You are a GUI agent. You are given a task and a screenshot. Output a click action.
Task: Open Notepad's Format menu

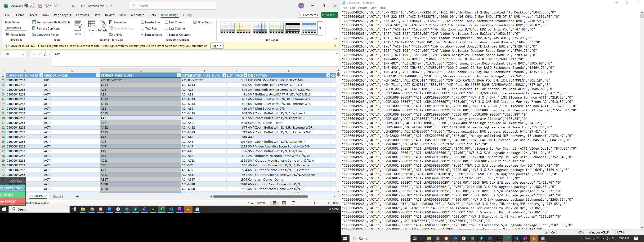click(362, 8)
